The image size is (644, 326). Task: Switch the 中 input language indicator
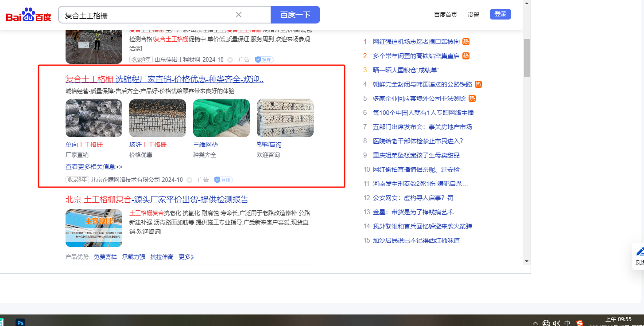click(567, 323)
